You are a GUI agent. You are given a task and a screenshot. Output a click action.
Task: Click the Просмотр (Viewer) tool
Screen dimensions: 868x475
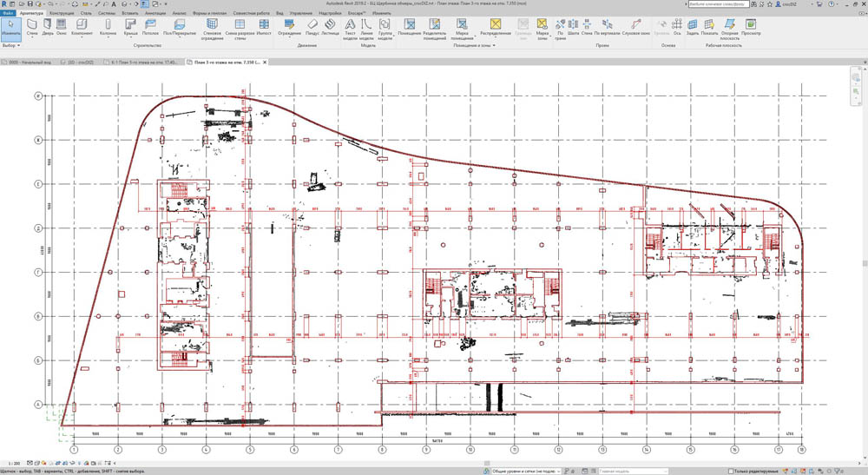(x=751, y=28)
